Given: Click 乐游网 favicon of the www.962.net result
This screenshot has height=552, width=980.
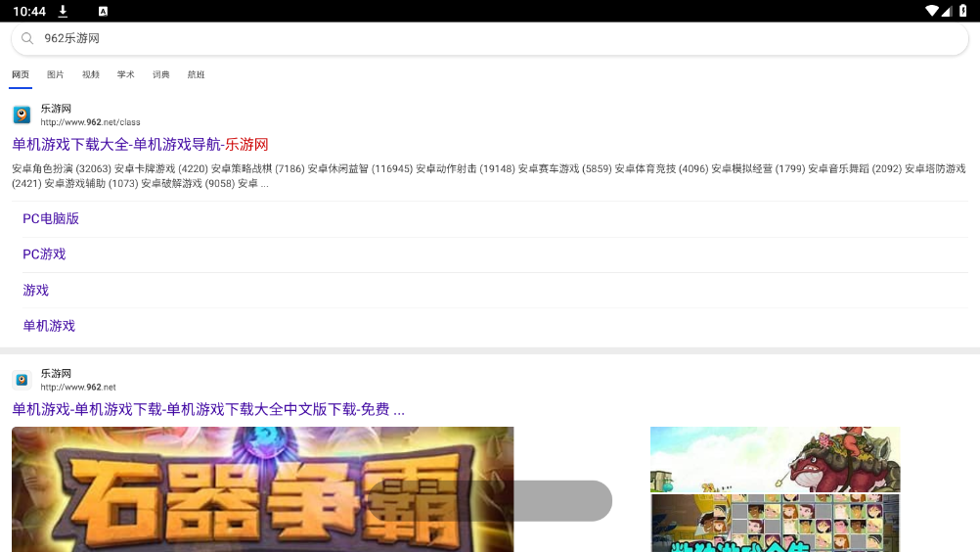Looking at the screenshot, I should coord(22,380).
